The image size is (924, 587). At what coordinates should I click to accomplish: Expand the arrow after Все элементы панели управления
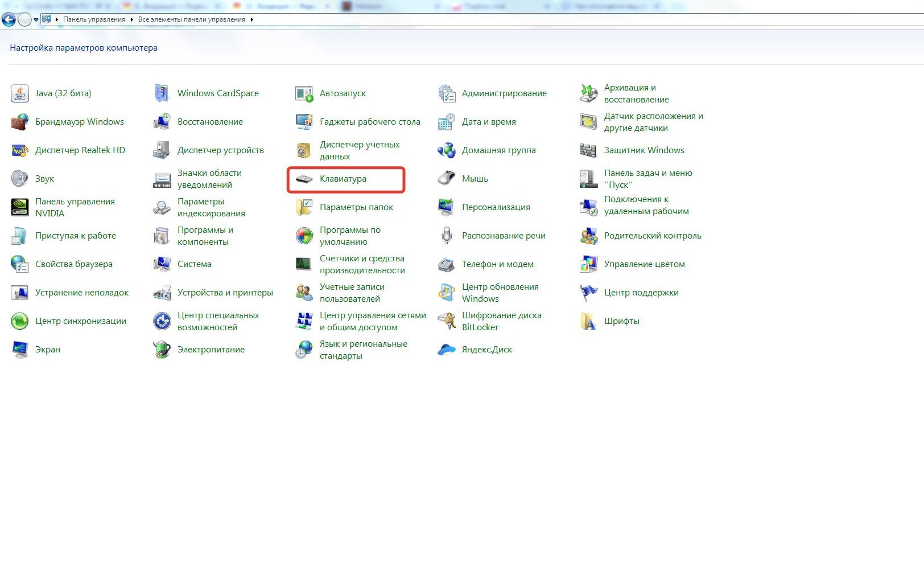[x=251, y=19]
